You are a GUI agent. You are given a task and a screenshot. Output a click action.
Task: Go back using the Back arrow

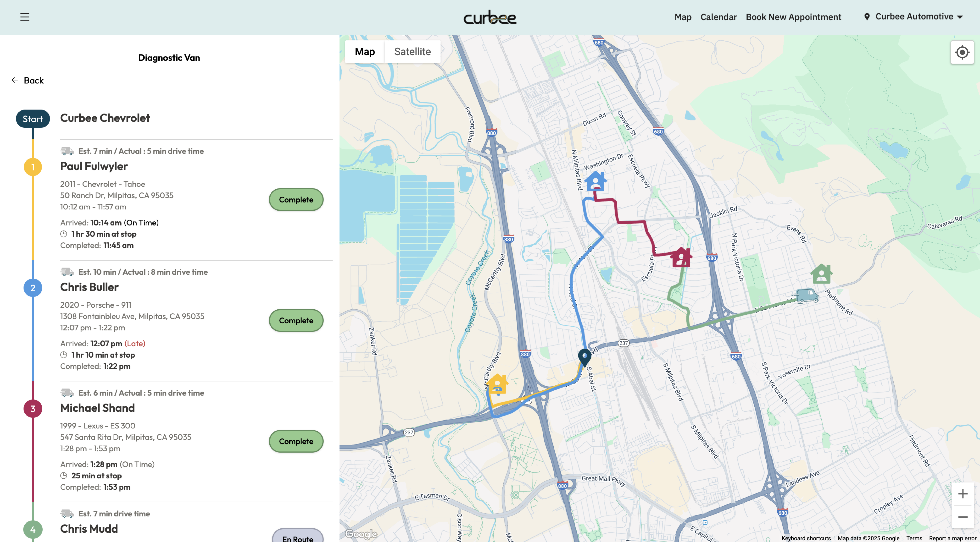pyautogui.click(x=27, y=80)
